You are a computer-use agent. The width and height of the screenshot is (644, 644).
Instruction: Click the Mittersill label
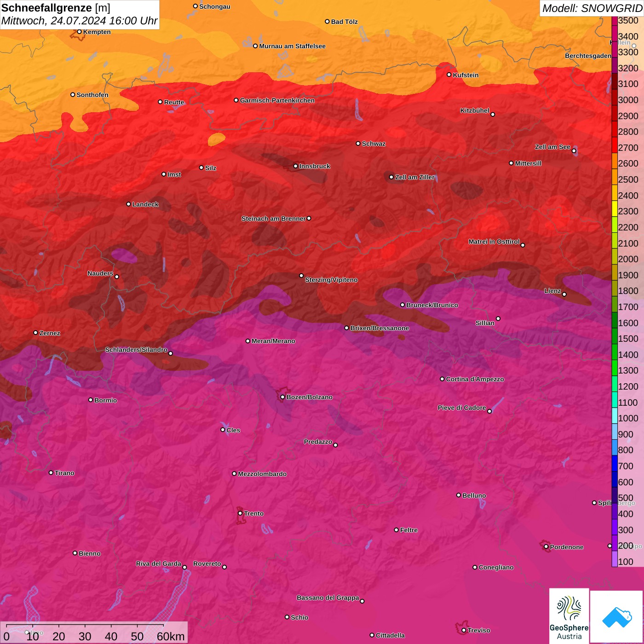tap(528, 163)
